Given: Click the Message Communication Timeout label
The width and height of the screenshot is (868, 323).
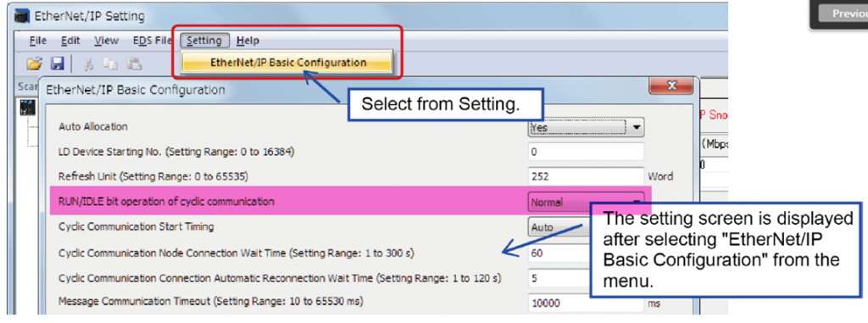Looking at the screenshot, I should [x=211, y=302].
